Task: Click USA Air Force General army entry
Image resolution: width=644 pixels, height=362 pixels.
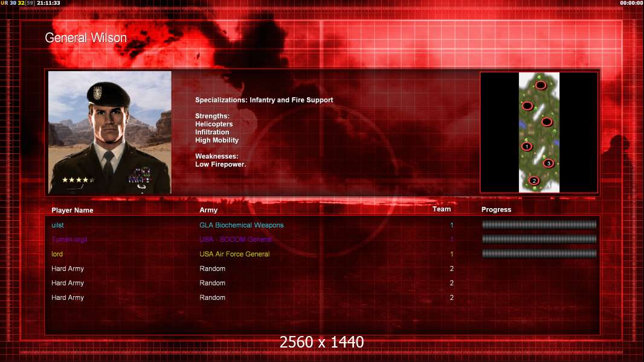Action: (x=234, y=254)
